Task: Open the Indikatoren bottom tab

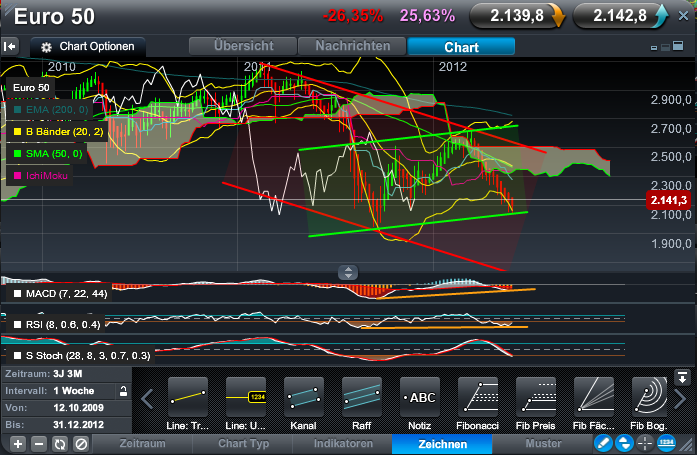Action: coord(343,444)
